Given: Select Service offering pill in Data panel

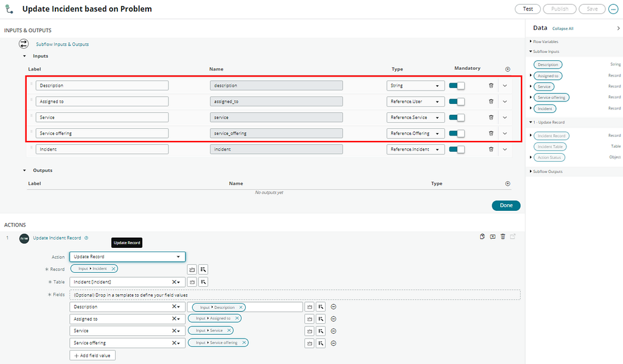Looking at the screenshot, I should coord(551,97).
